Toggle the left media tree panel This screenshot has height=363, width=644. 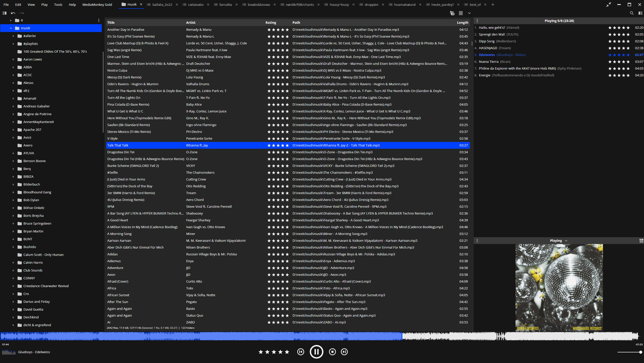pos(4,13)
